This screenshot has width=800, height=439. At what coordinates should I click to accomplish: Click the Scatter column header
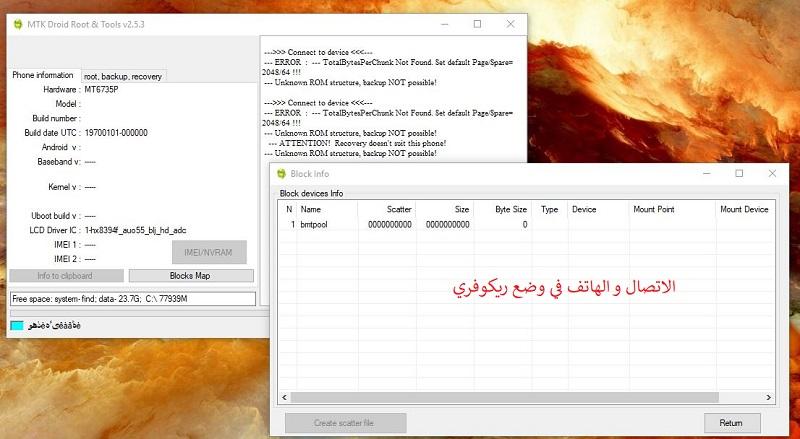click(387, 209)
